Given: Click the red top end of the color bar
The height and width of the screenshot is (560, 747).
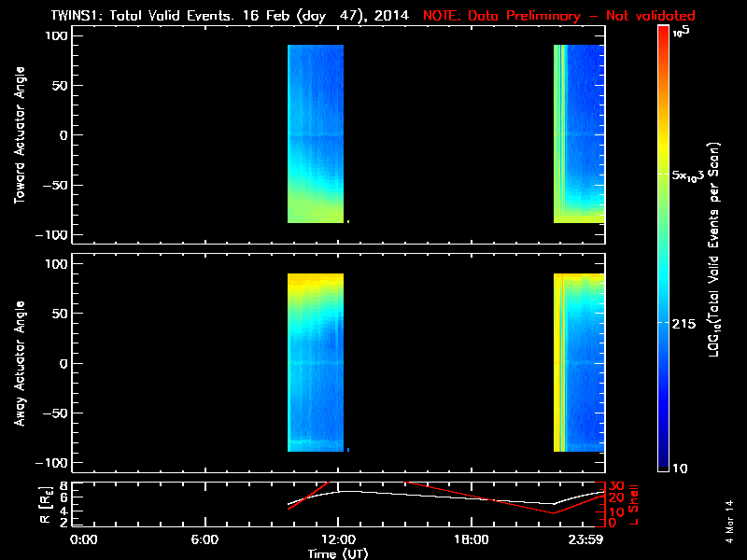Looking at the screenshot, I should [663, 32].
